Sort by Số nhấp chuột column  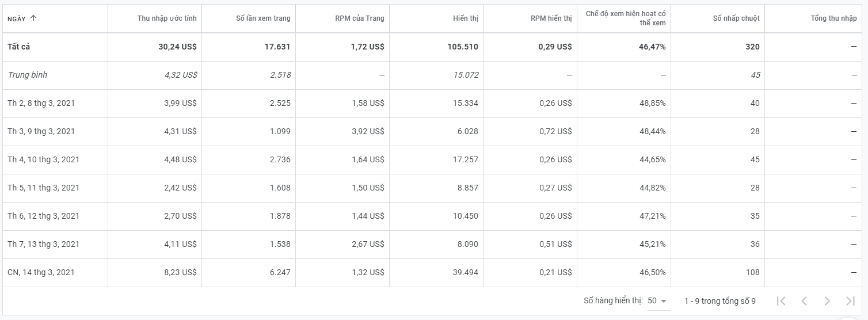click(x=736, y=18)
